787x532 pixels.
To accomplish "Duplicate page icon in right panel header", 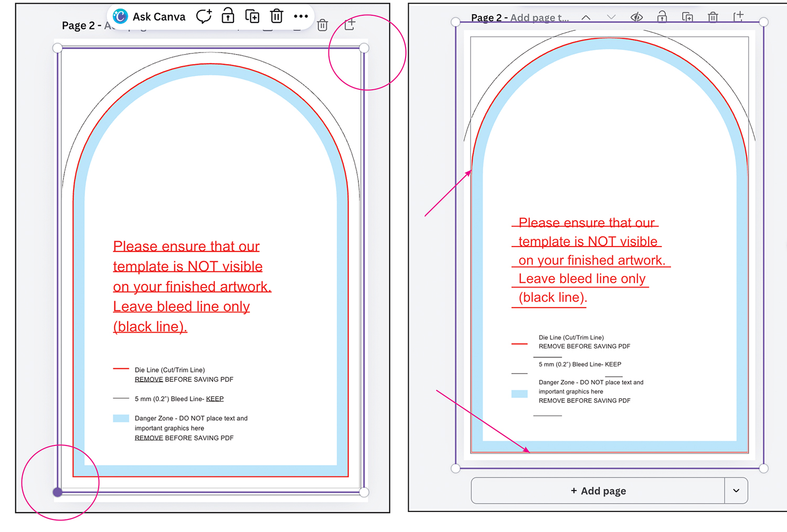I will (x=687, y=17).
